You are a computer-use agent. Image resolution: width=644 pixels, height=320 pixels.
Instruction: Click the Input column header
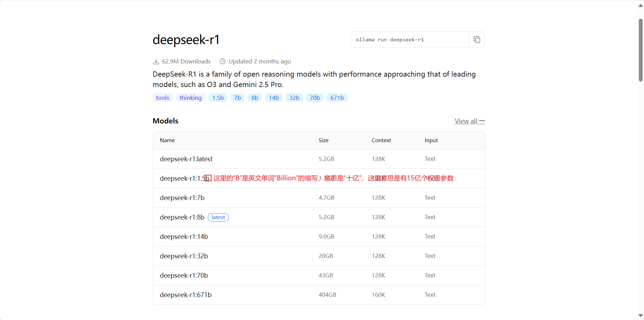click(x=431, y=140)
